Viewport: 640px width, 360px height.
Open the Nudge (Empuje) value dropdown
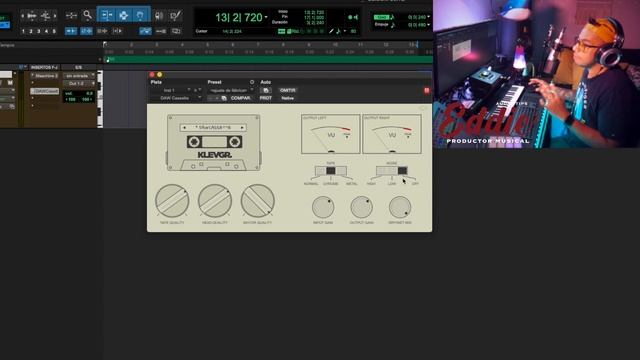point(428,25)
